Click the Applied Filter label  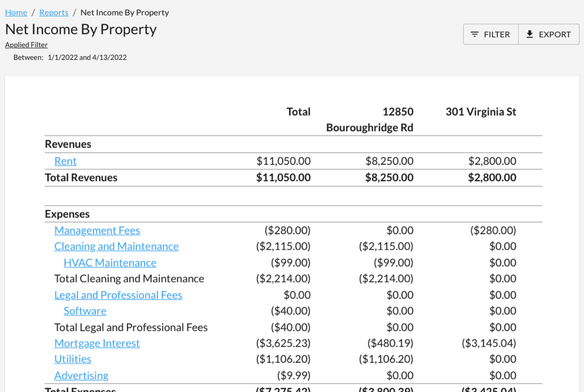coord(26,45)
